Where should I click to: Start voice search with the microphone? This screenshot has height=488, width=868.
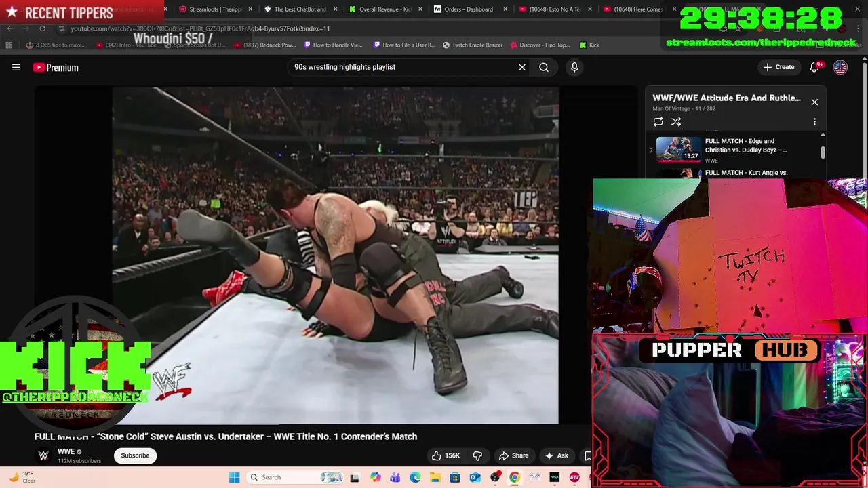[574, 67]
